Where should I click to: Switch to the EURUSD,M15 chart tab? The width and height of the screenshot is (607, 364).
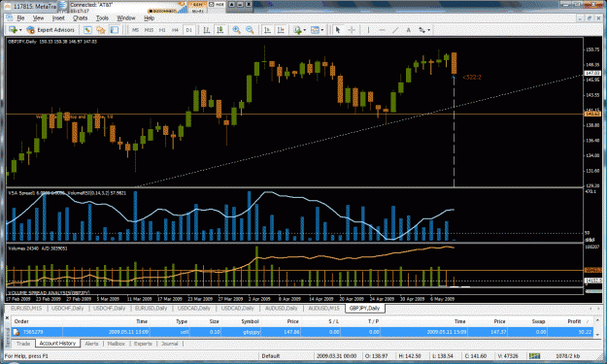tap(26, 309)
